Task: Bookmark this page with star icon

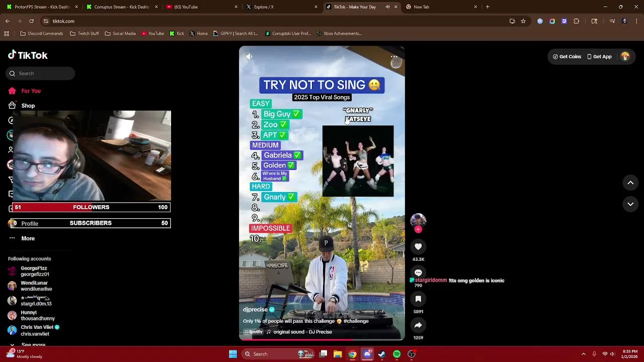Action: (x=523, y=21)
